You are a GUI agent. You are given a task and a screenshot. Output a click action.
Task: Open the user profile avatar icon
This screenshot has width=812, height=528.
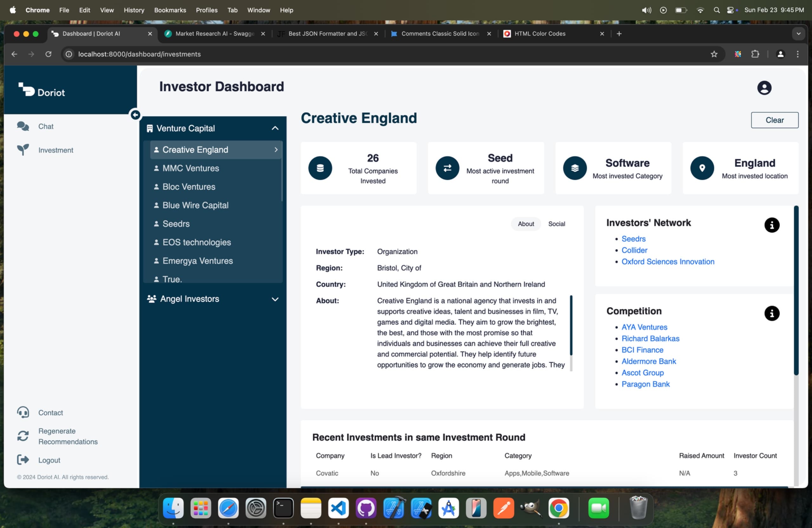click(764, 88)
